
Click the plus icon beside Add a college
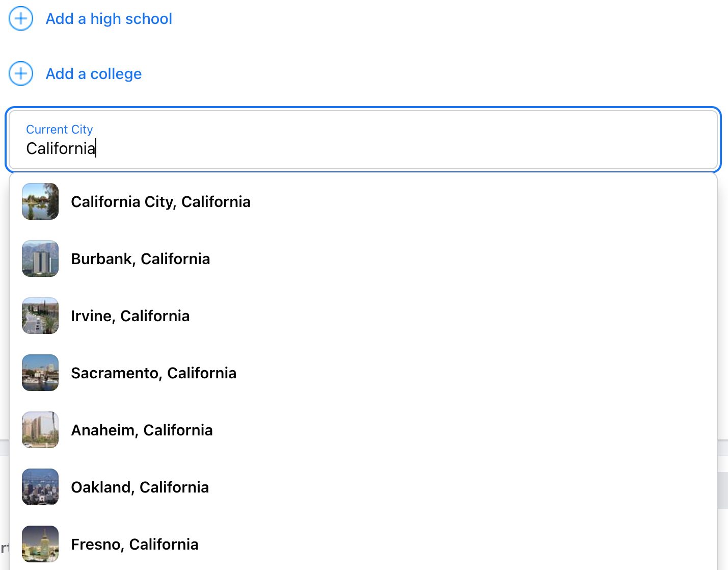(21, 74)
